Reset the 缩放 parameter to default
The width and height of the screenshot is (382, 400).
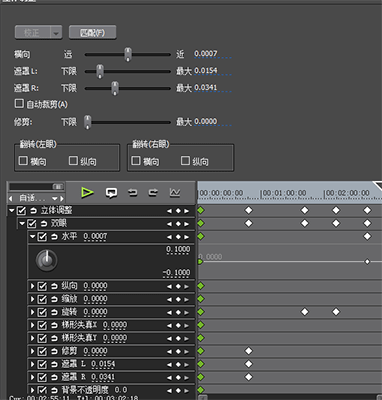[x=54, y=299]
